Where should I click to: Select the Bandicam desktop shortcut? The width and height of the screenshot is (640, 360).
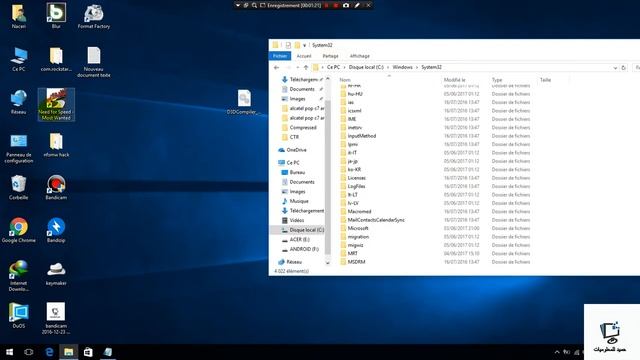(x=56, y=188)
